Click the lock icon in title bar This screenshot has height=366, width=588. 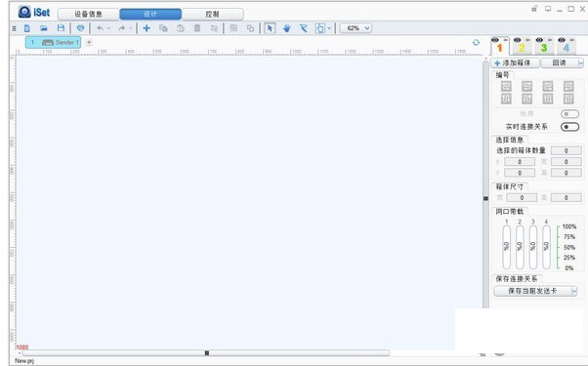(x=534, y=9)
